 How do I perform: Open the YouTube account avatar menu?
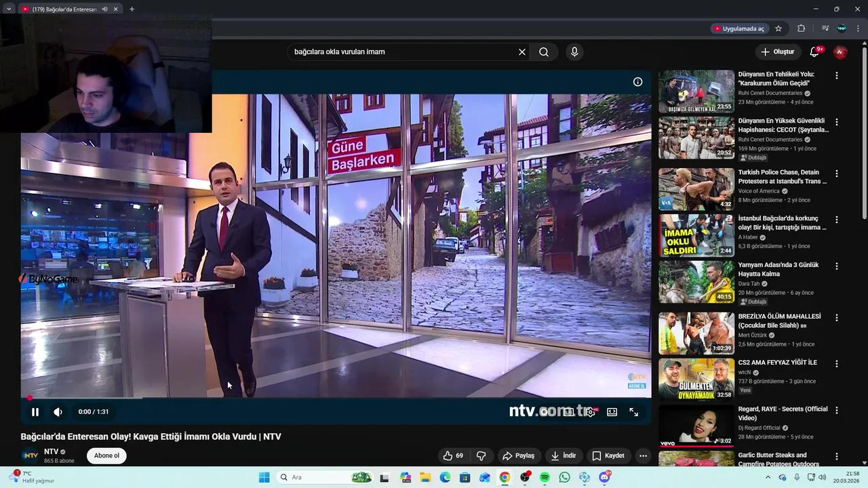click(840, 52)
